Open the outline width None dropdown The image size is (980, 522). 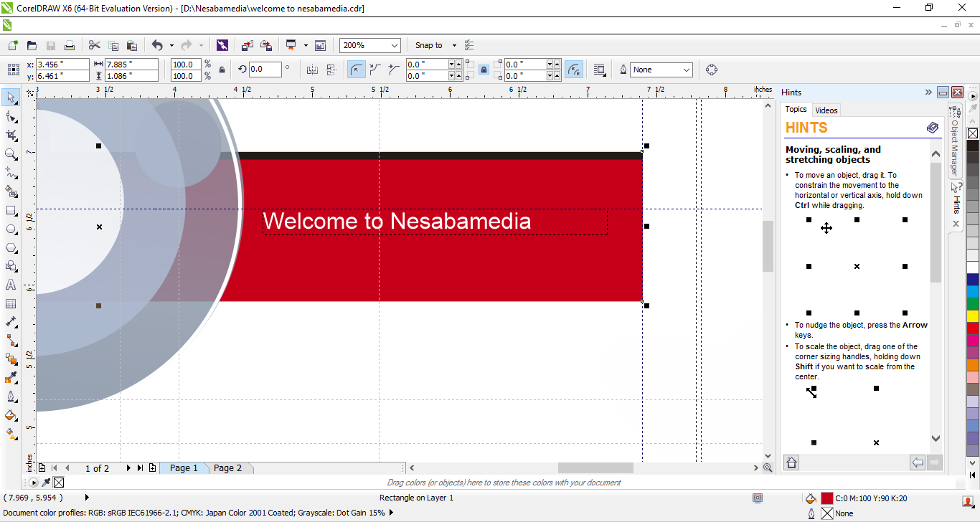687,70
